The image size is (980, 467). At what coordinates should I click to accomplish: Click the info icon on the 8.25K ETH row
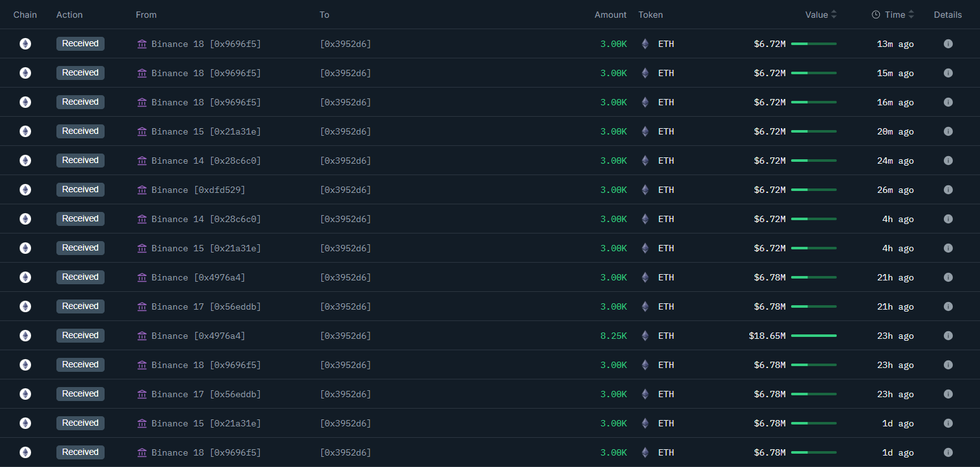pos(948,336)
